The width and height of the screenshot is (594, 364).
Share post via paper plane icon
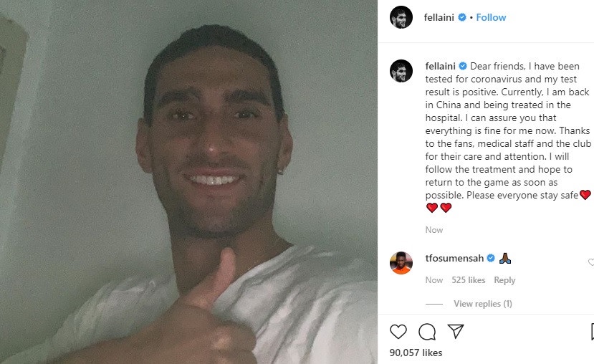click(455, 332)
